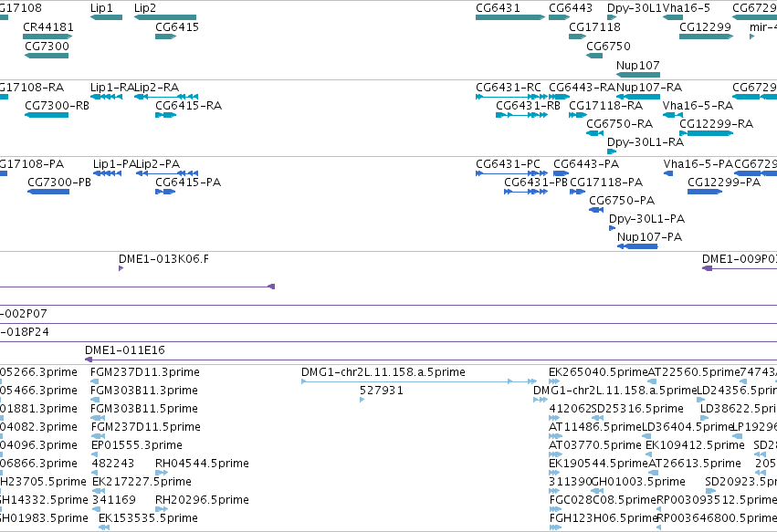Image resolution: width=777 pixels, height=532 pixels.
Task: Select the CG6431 gene bar
Action: tap(510, 17)
